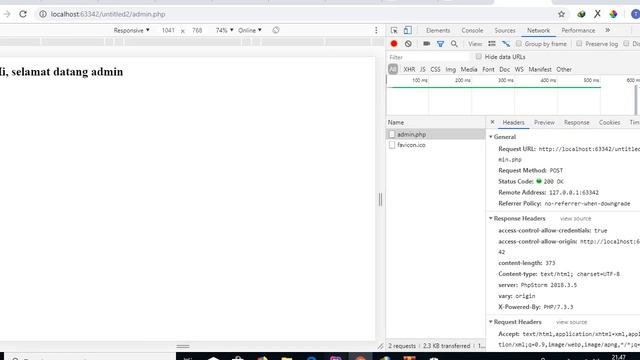640x360 pixels.
Task: Filter requests by JS type
Action: click(422, 69)
